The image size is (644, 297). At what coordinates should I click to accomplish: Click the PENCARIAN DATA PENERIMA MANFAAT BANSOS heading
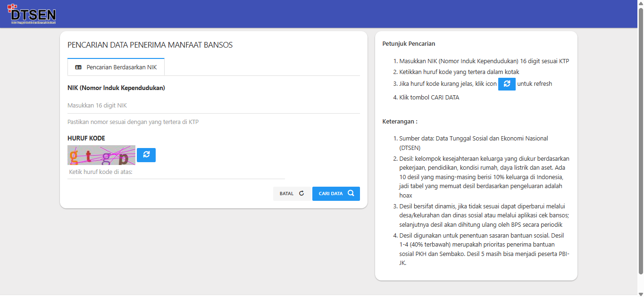tap(150, 45)
